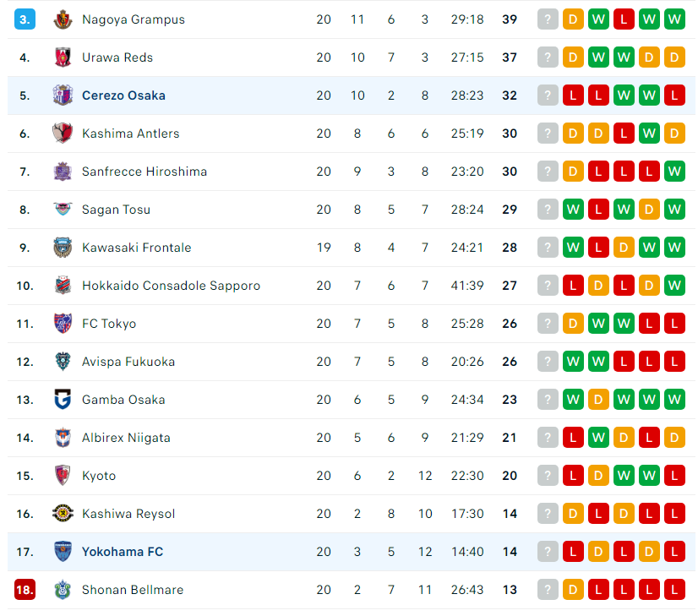Click the Sagan Tosu team name
Screen dimensions: 698x616
pyautogui.click(x=116, y=210)
